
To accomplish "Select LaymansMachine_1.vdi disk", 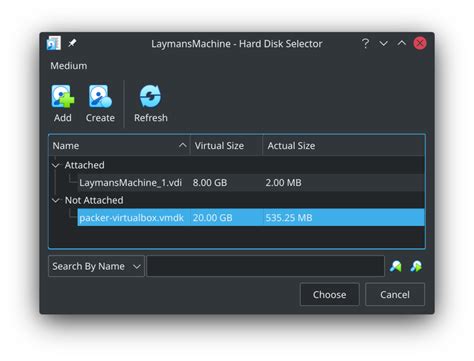I will point(130,183).
